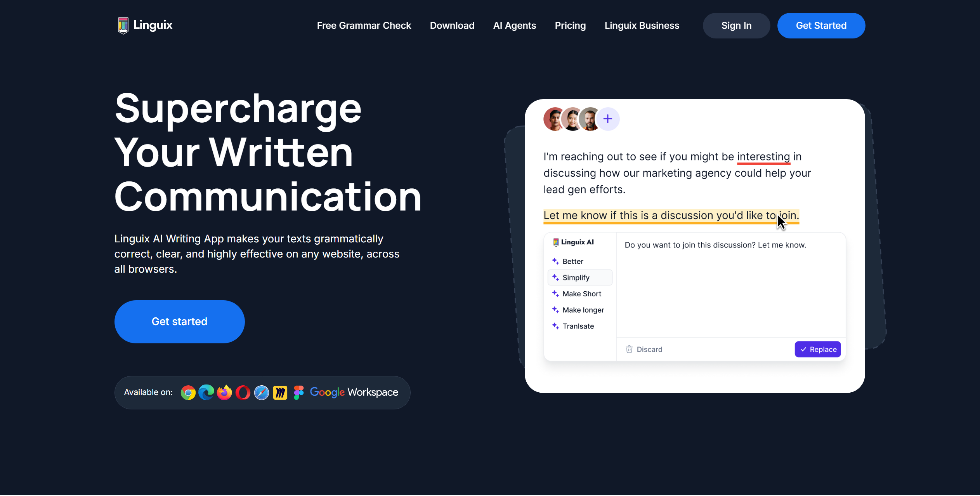The width and height of the screenshot is (980, 496).
Task: Click the sparkle icon beside Better
Action: point(555,261)
